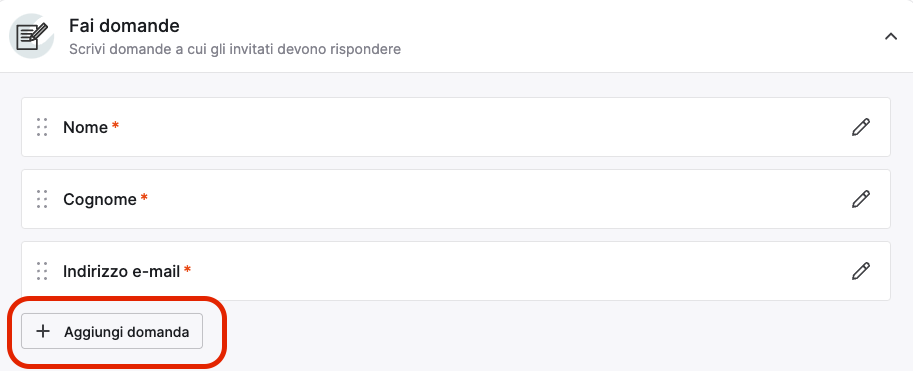Viewport: 913px width, 371px height.
Task: Select the Cognome question label
Action: (100, 200)
